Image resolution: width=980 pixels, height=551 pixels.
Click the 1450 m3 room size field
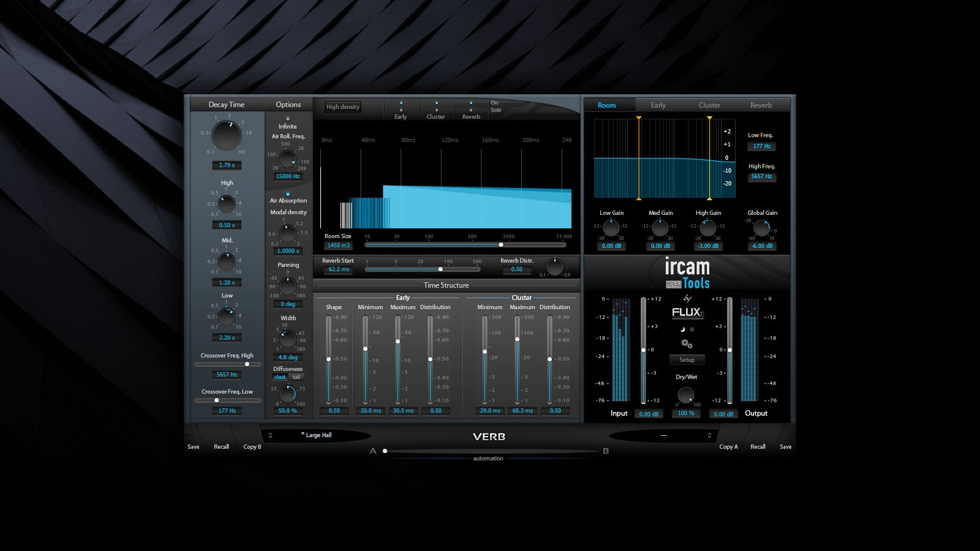(x=338, y=246)
